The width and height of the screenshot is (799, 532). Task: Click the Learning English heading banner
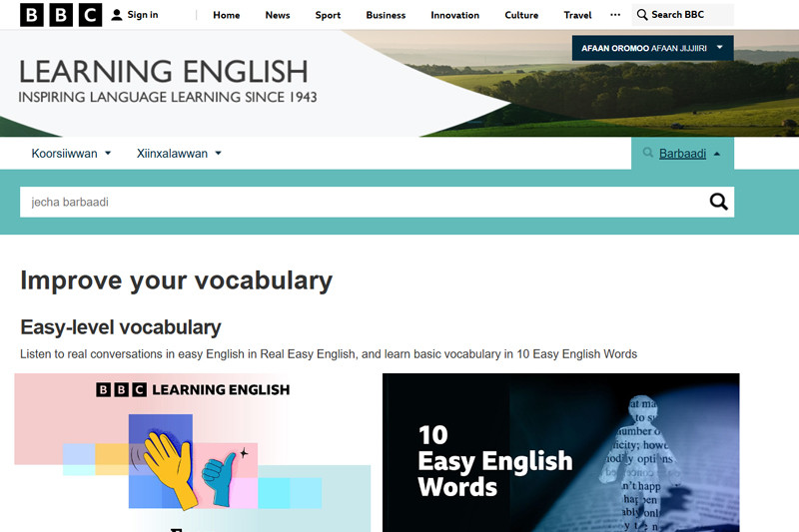[x=164, y=71]
